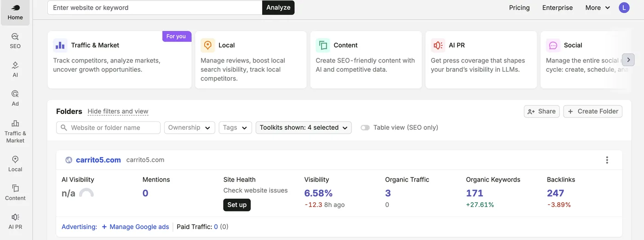This screenshot has height=240, width=644.
Task: Click the AI Visibility gauge icon
Action: pyautogui.click(x=86, y=193)
